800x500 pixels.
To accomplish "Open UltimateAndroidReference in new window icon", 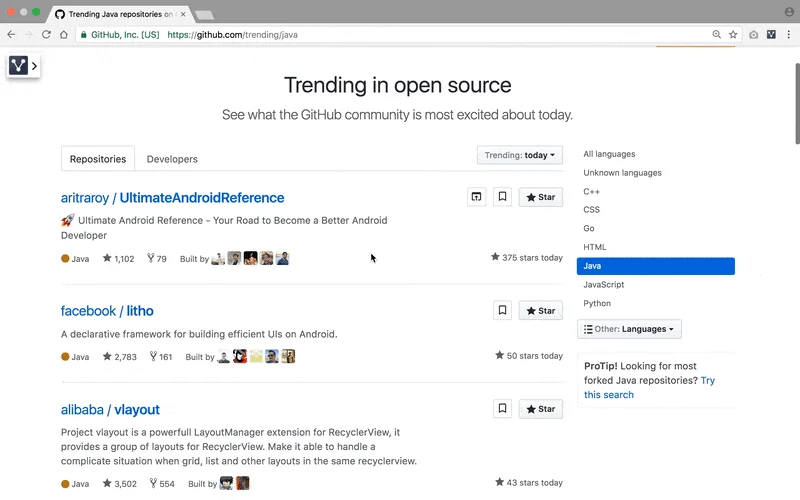I will coord(477,197).
